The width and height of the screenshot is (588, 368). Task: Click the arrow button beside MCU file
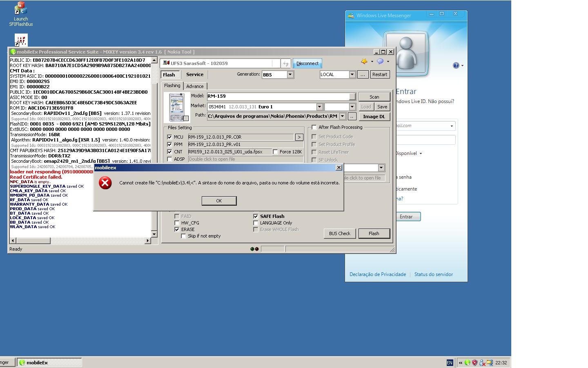pos(299,137)
